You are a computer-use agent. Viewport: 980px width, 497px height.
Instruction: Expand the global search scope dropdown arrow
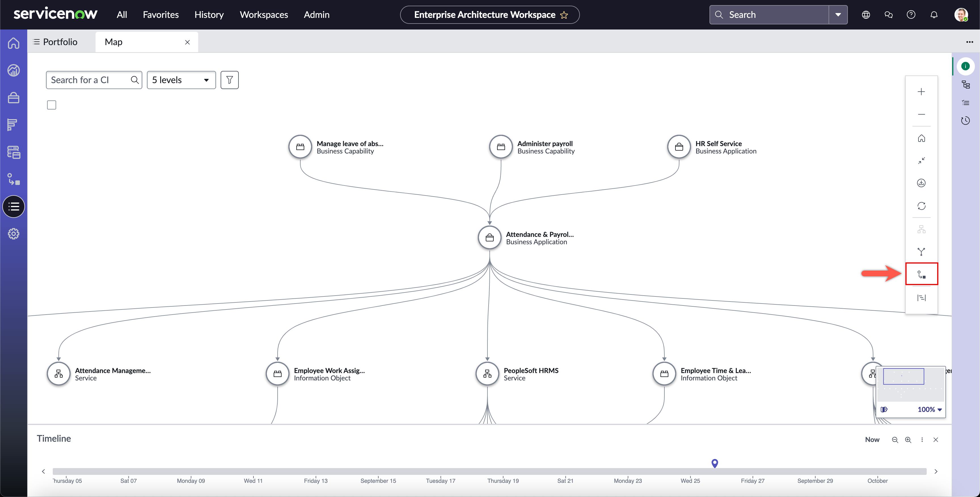point(838,15)
